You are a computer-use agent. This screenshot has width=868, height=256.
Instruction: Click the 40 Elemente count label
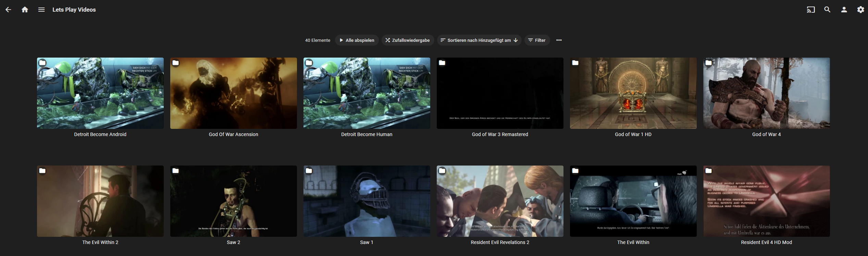[x=318, y=40]
